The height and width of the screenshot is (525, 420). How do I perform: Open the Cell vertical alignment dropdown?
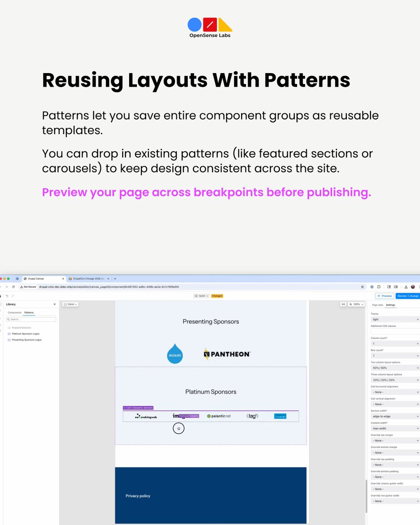click(395, 404)
